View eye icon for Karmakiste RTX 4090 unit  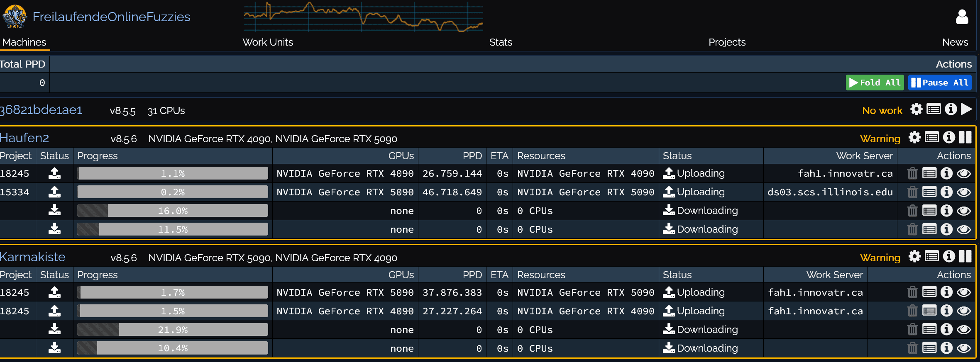click(x=964, y=311)
